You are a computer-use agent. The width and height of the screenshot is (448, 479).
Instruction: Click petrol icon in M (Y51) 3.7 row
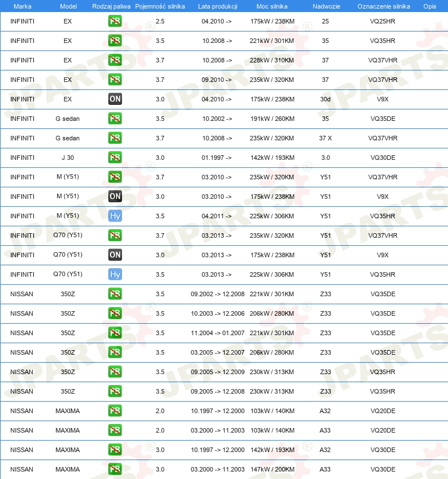click(x=115, y=177)
